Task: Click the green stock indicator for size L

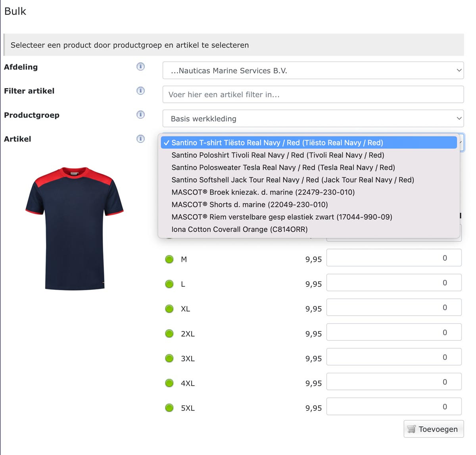Action: 169,284
